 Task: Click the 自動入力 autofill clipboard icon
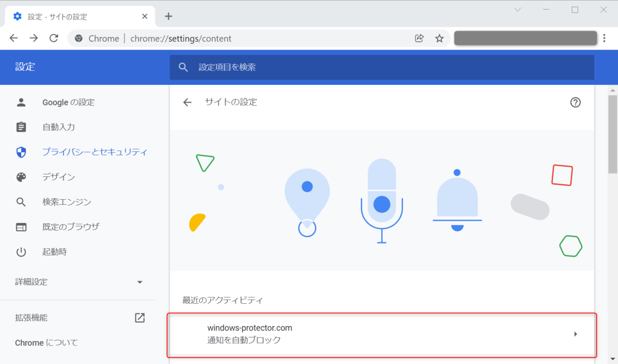[x=21, y=127]
